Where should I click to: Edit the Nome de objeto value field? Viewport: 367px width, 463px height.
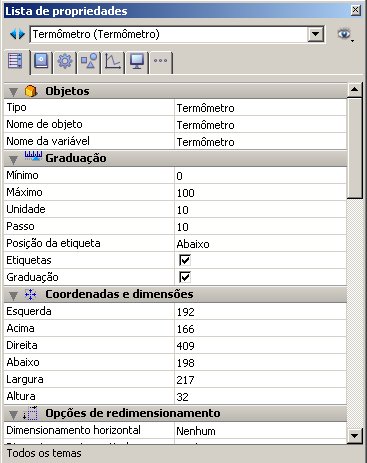point(260,125)
